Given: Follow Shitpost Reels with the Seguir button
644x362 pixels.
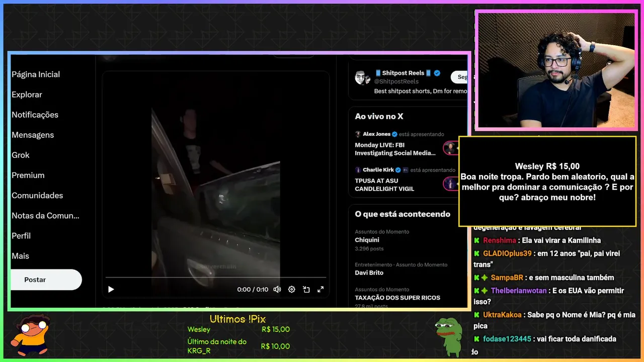Looking at the screenshot, I should click(459, 77).
